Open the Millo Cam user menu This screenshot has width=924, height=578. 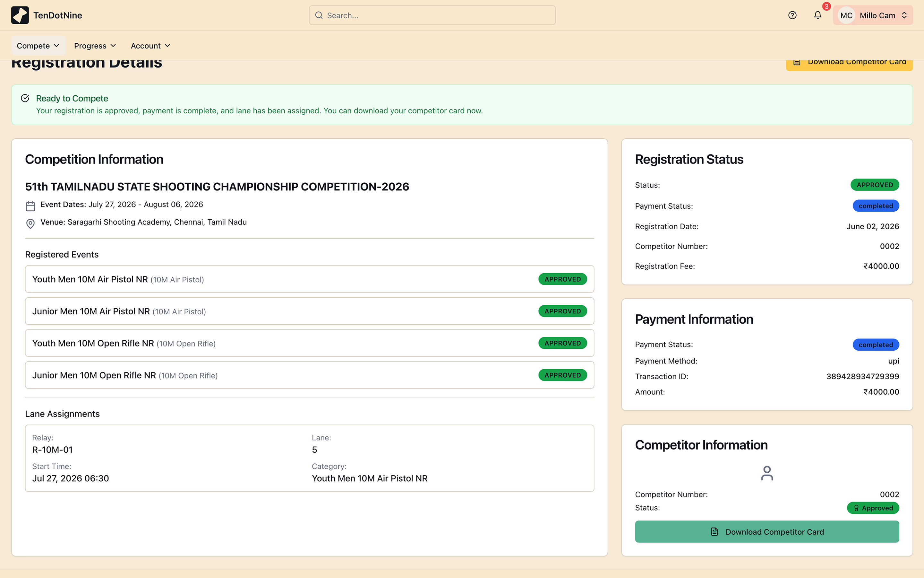pyautogui.click(x=873, y=15)
